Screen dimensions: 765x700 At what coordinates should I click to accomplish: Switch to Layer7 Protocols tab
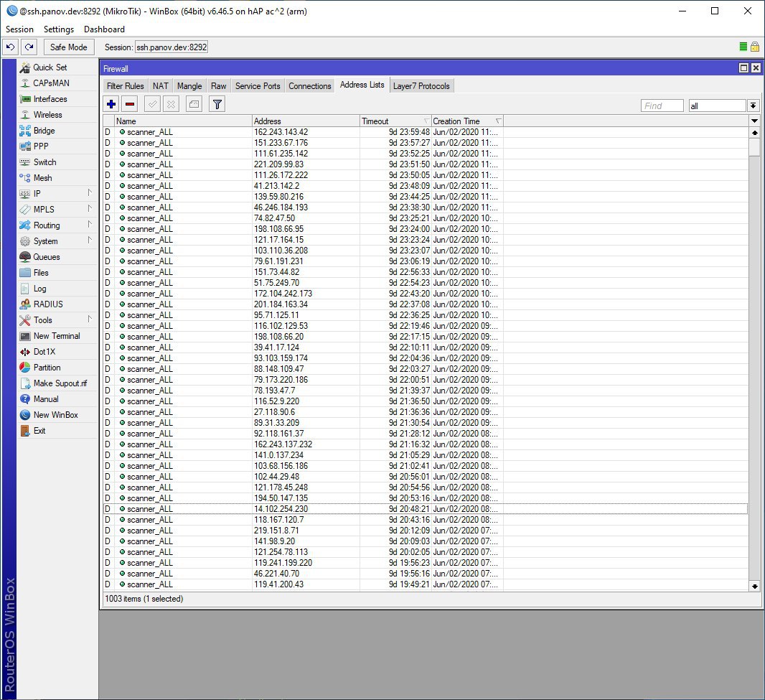tap(421, 86)
